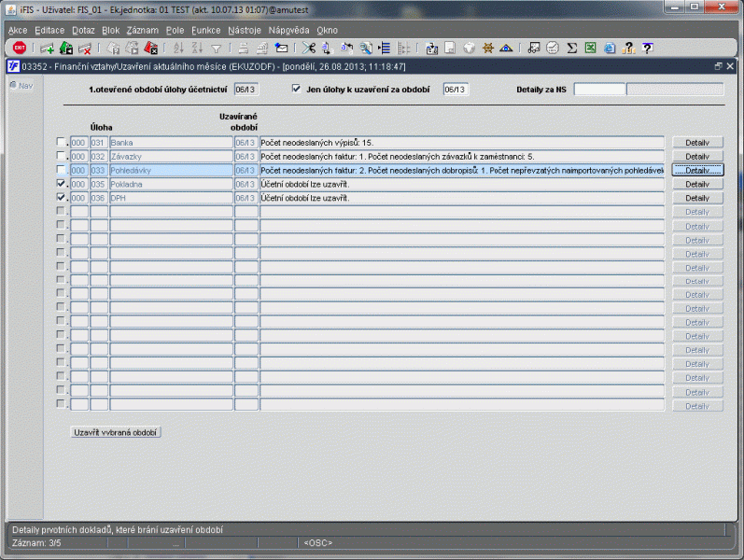Click 'Uzavřít vybraná období' button
The height and width of the screenshot is (560, 744).
[x=116, y=432]
